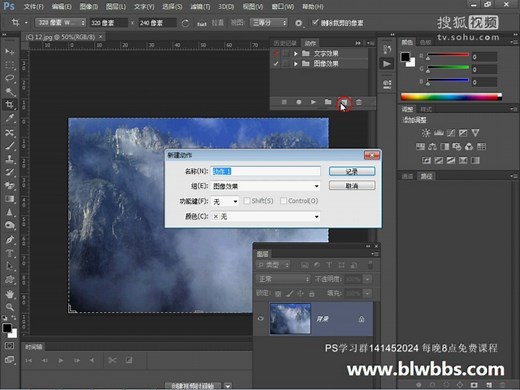Open the 滤镜(T) menu
Image resolution: width=520 pixels, height=390 pixels.
(x=200, y=6)
